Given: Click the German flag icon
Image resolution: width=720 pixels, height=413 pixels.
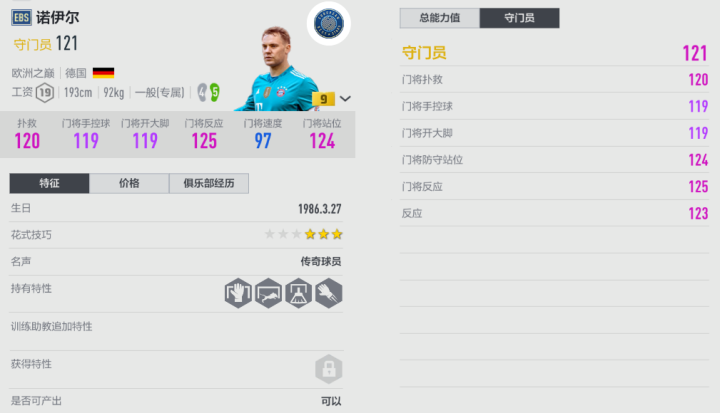Looking at the screenshot, I should click(103, 73).
